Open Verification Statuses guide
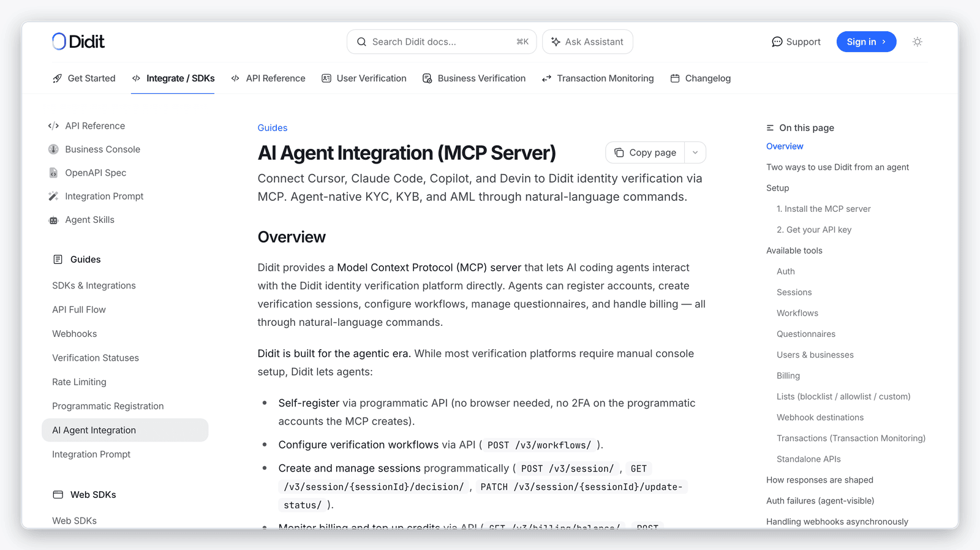This screenshot has height=550, width=980. click(96, 358)
